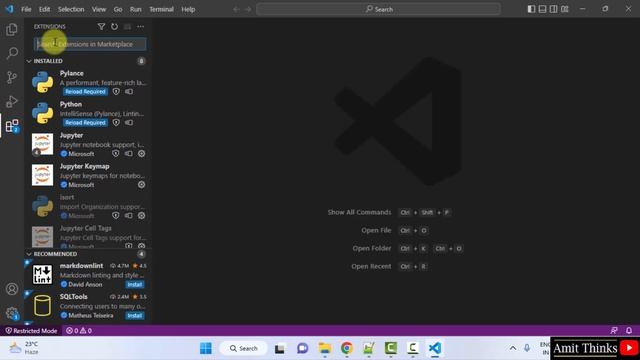Open Jupyter Keymap manage gear
This screenshot has width=640, height=360.
[x=142, y=184]
